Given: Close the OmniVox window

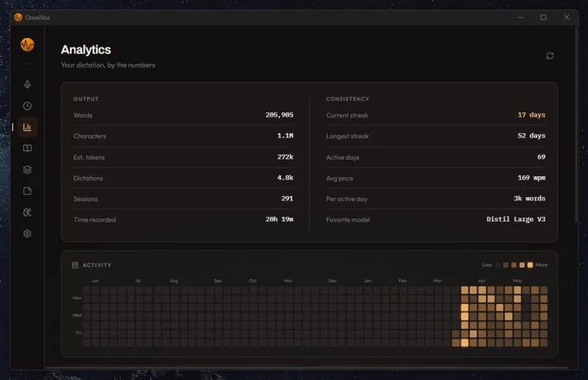Looking at the screenshot, I should click(x=566, y=17).
